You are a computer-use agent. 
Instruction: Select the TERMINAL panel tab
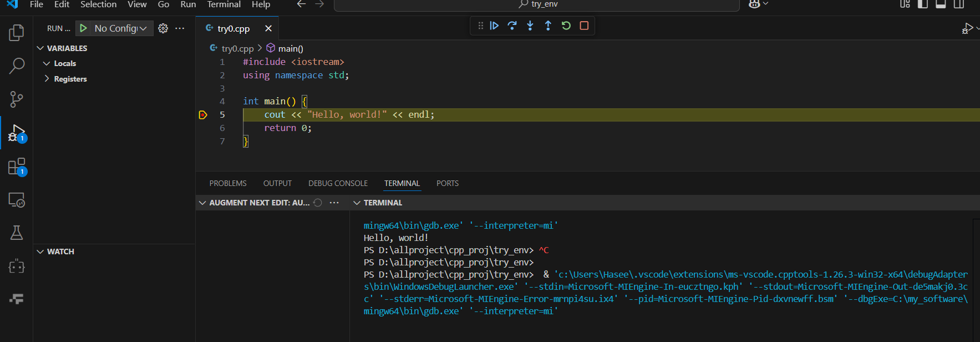[402, 183]
